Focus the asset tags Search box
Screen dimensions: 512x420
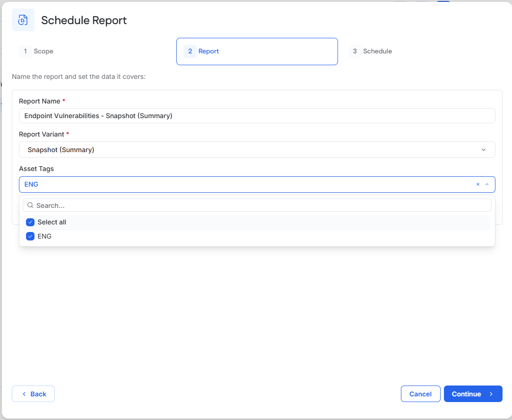click(x=257, y=205)
